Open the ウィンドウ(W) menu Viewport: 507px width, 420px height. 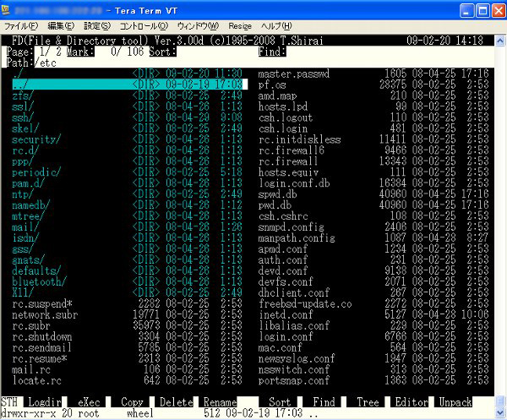pos(196,26)
